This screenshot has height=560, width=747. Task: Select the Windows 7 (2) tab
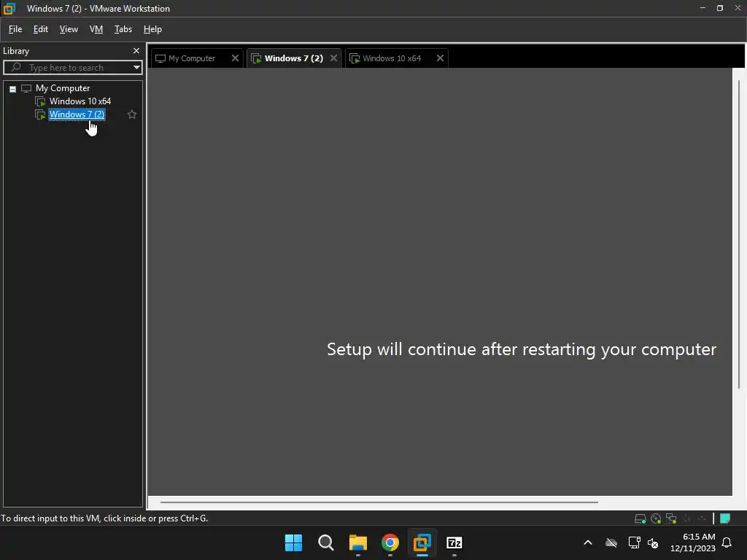pyautogui.click(x=293, y=58)
